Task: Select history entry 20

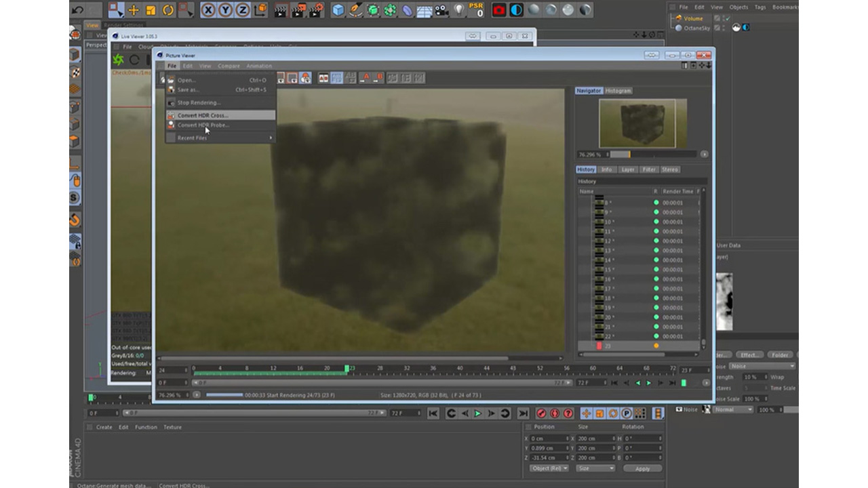Action: 637,317
